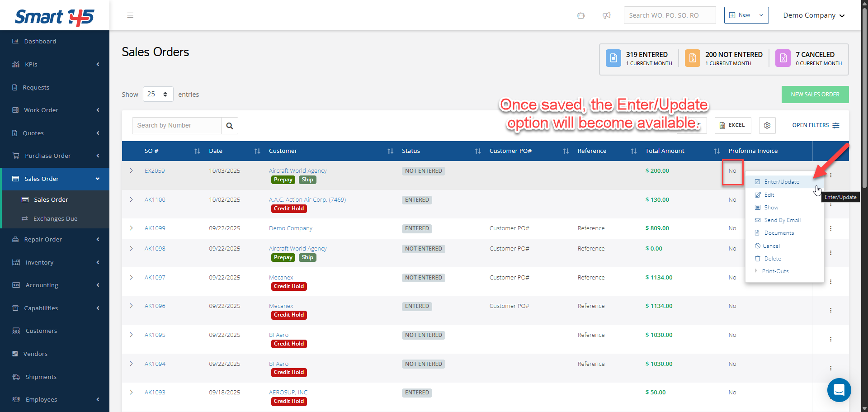Toggle the Open Filters panel
The height and width of the screenshot is (412, 868).
point(816,125)
